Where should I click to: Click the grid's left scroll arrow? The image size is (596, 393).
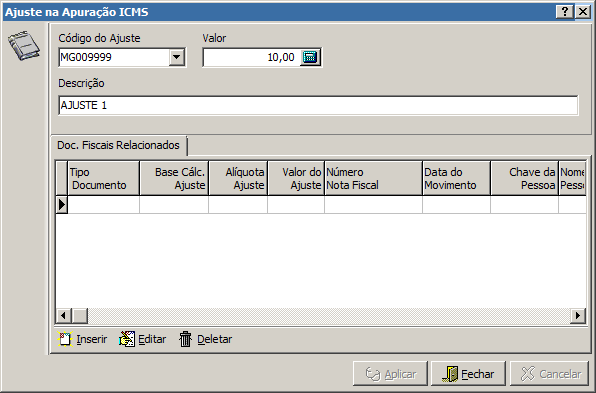coord(63,315)
